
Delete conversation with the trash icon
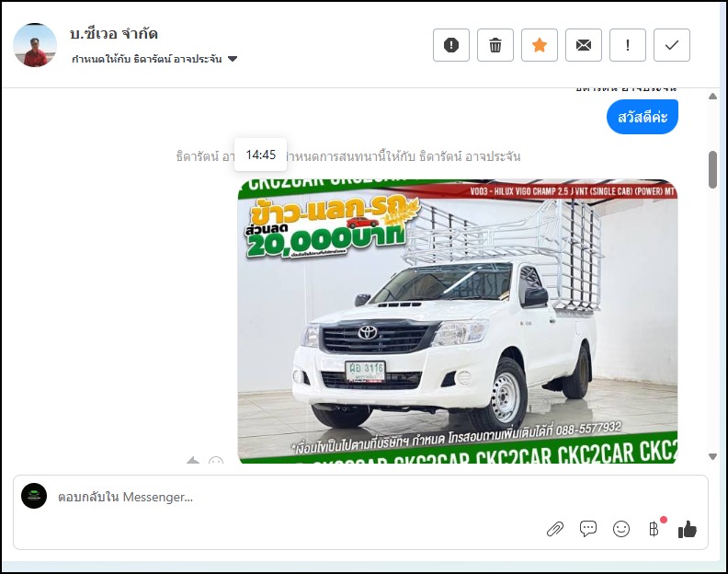click(x=495, y=45)
